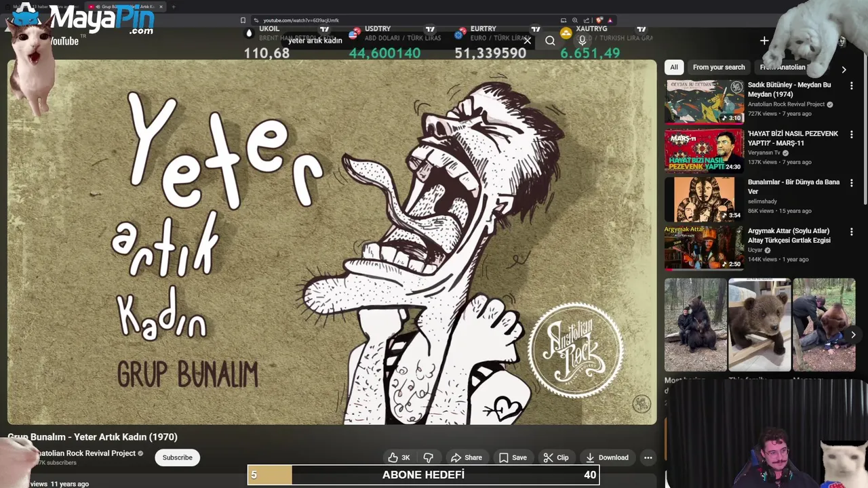Screen dimensions: 868x488
Task: Open Brave Rewards triangle icon
Action: [x=610, y=20]
